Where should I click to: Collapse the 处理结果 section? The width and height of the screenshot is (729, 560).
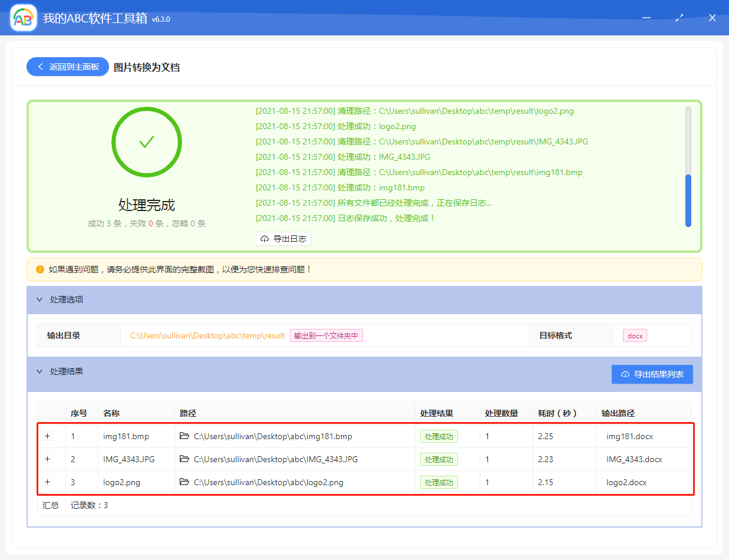[40, 371]
